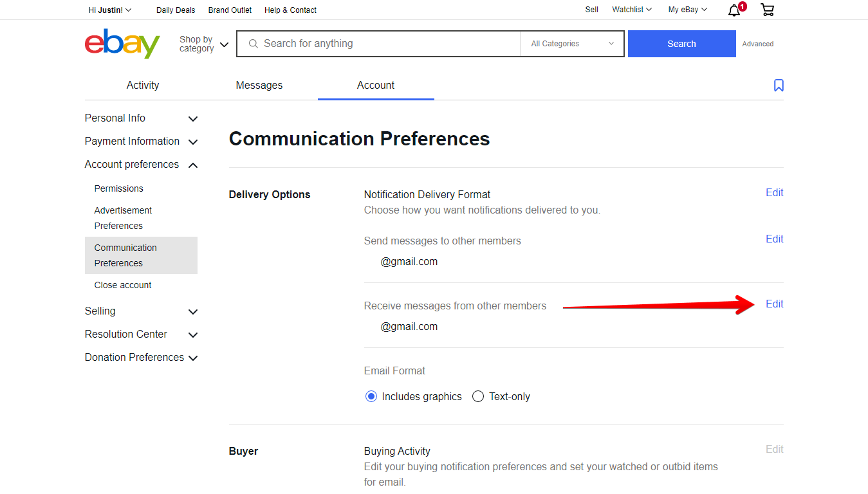
Task: Click the blue Search button
Action: (681, 44)
